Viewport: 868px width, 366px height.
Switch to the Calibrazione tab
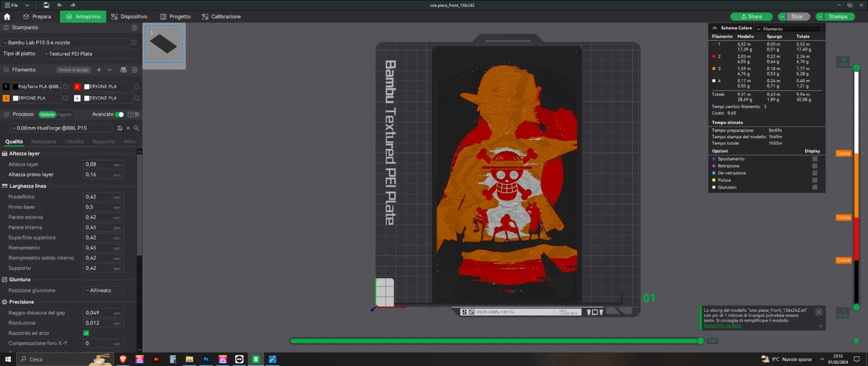click(x=221, y=17)
